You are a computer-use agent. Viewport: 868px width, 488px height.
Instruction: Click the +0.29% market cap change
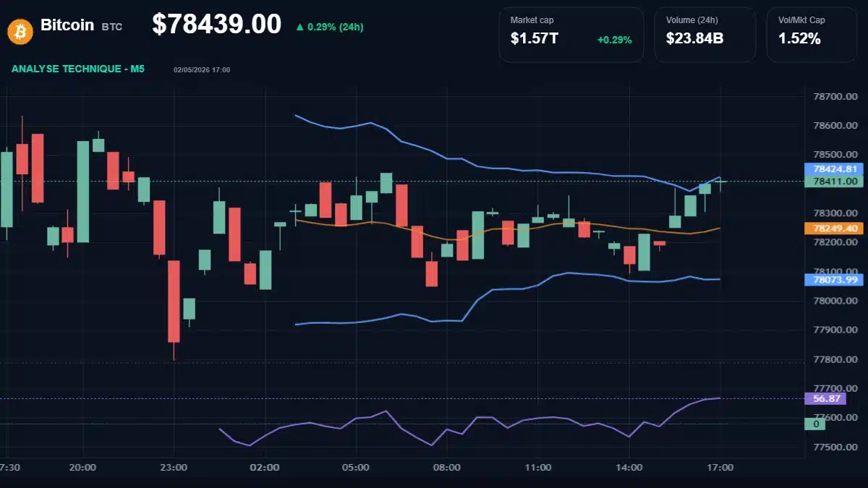tap(614, 40)
